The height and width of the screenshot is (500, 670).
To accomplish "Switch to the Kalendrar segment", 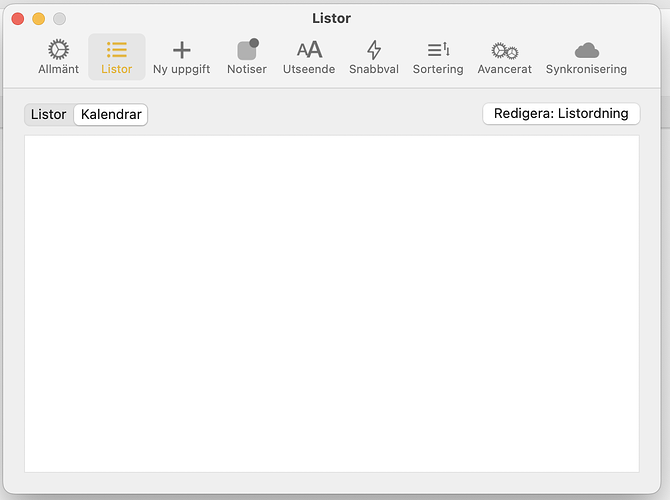I will click(x=111, y=115).
